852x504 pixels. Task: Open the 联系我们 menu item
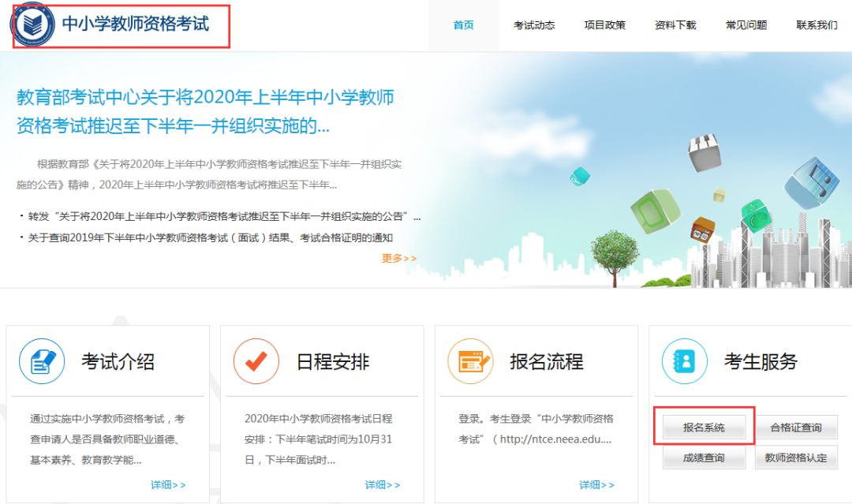pos(816,25)
